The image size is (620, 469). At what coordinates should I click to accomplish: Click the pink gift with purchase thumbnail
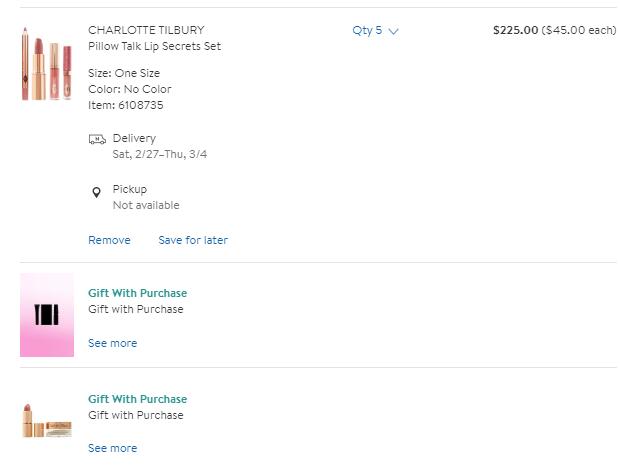pos(47,315)
